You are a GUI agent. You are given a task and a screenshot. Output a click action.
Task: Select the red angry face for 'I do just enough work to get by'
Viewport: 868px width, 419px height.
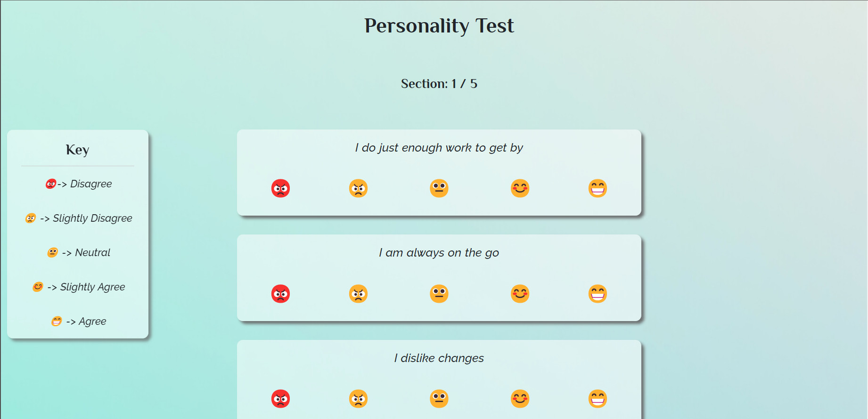click(280, 188)
